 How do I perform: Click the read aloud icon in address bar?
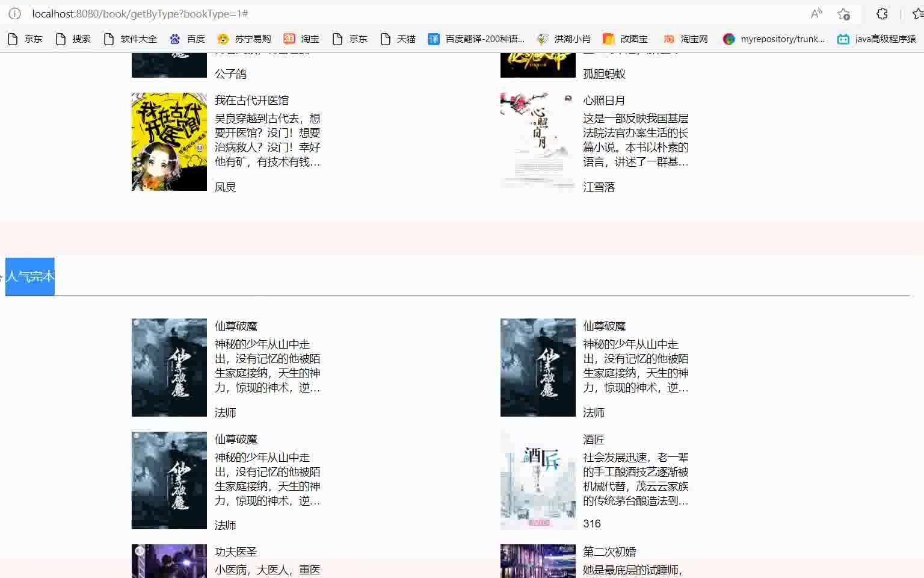[x=816, y=13]
